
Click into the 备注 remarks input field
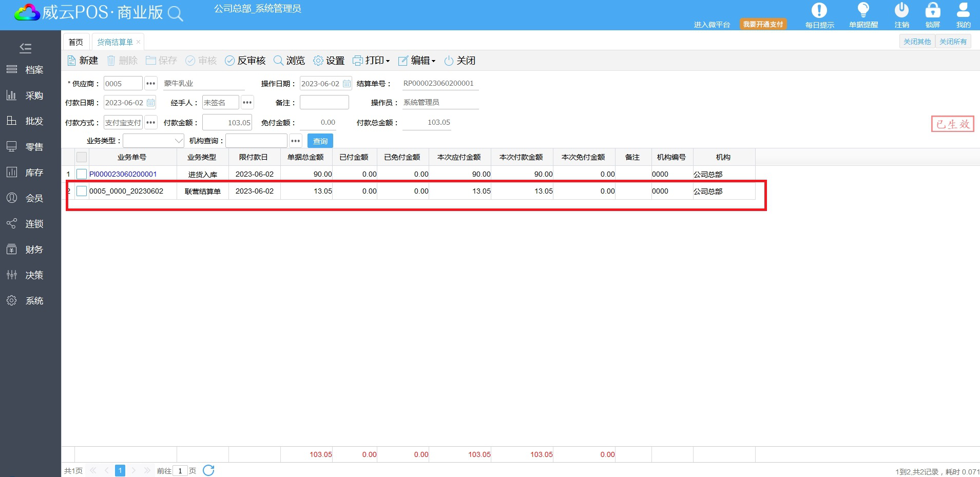324,102
